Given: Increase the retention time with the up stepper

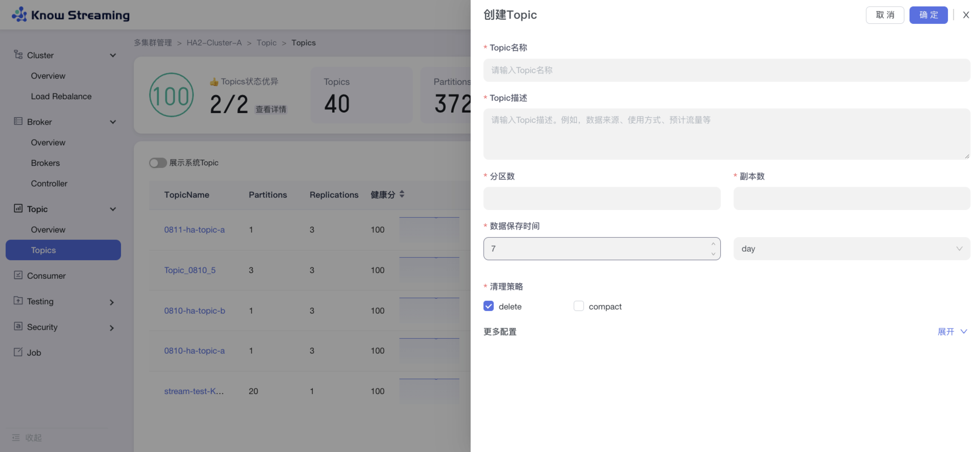Looking at the screenshot, I should 713,244.
